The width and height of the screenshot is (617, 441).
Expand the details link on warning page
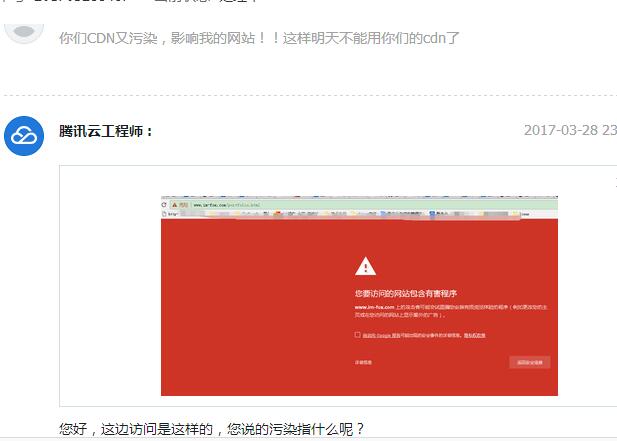(363, 362)
